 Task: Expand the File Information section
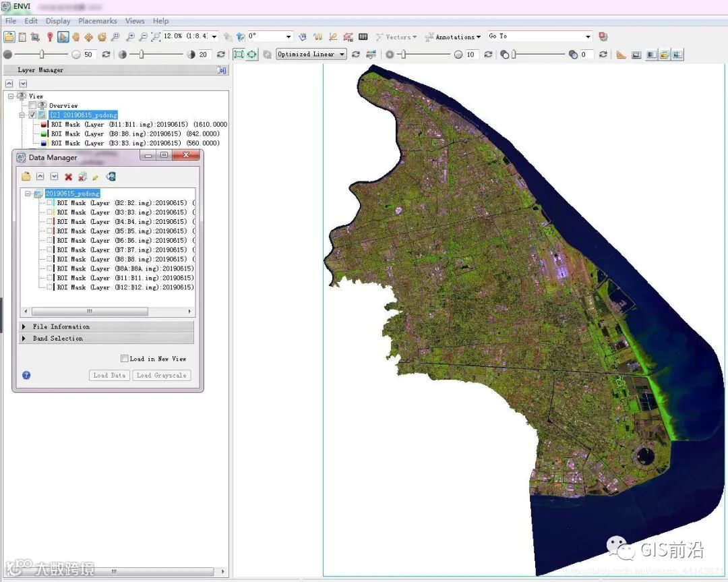61,326
